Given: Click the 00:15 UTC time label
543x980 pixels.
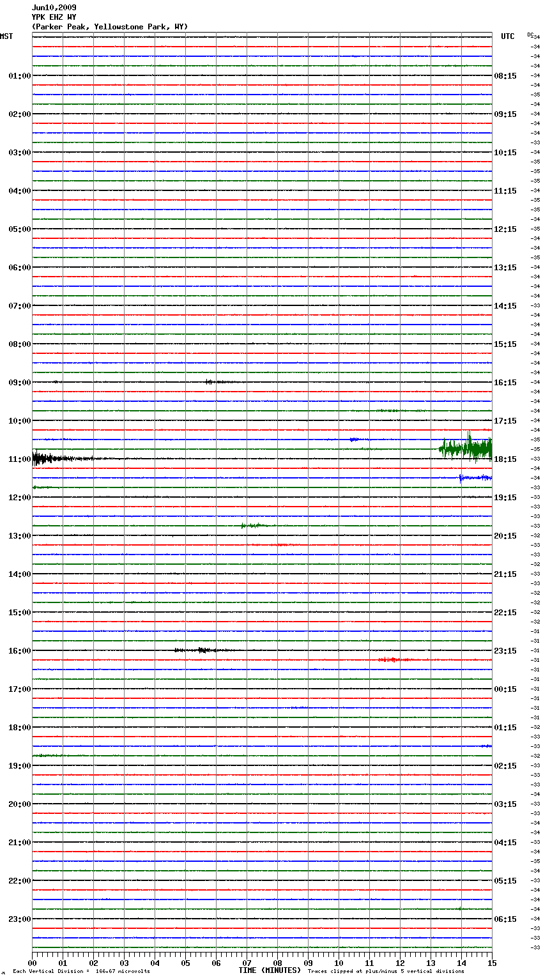Looking at the screenshot, I should tap(505, 689).
